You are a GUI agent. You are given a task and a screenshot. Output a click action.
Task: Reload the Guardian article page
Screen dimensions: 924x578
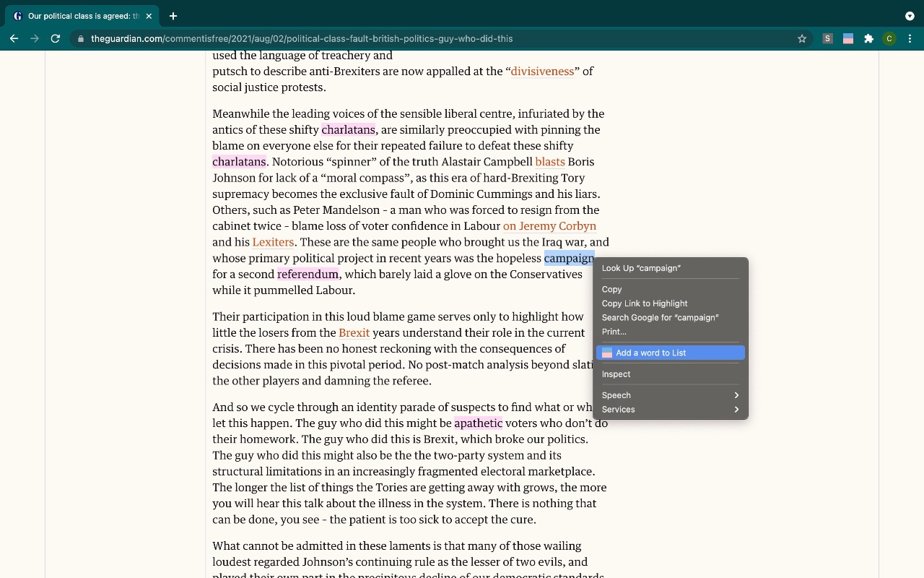point(56,38)
